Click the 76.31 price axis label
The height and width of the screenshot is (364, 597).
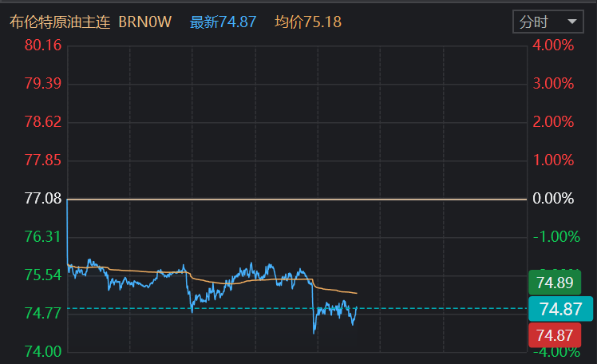tap(43, 236)
